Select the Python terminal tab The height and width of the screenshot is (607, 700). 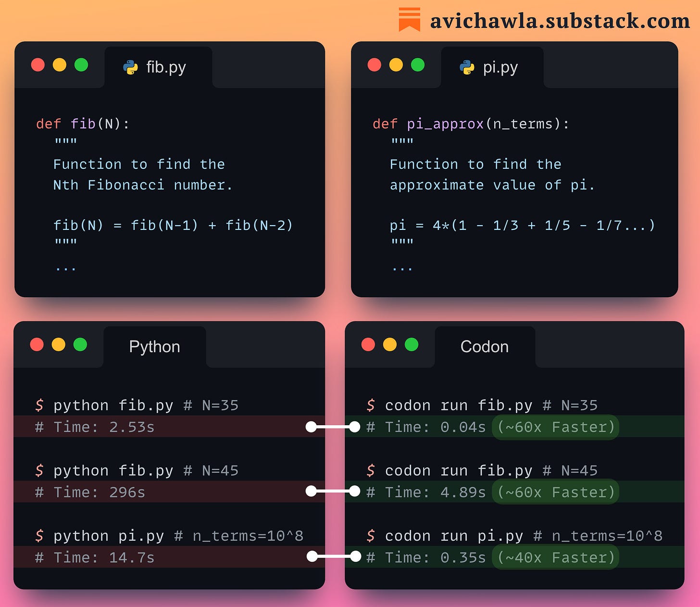coord(155,347)
